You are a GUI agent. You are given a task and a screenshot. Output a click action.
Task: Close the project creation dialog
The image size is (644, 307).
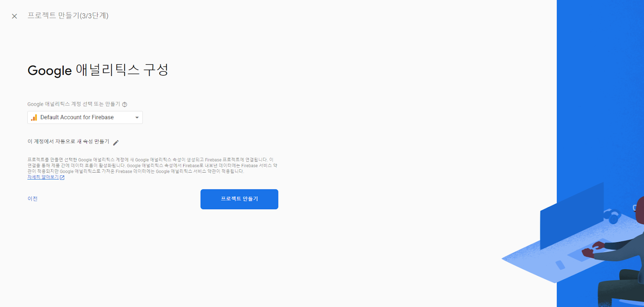tap(14, 16)
